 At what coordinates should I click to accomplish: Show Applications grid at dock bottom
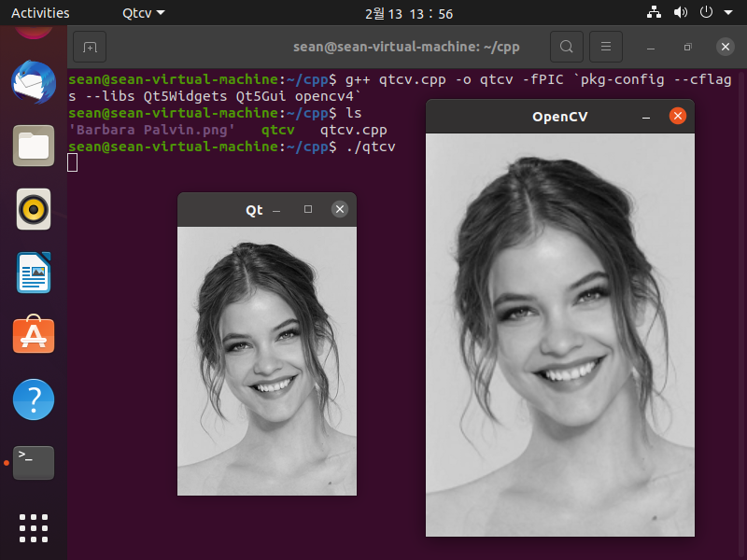coord(34,528)
